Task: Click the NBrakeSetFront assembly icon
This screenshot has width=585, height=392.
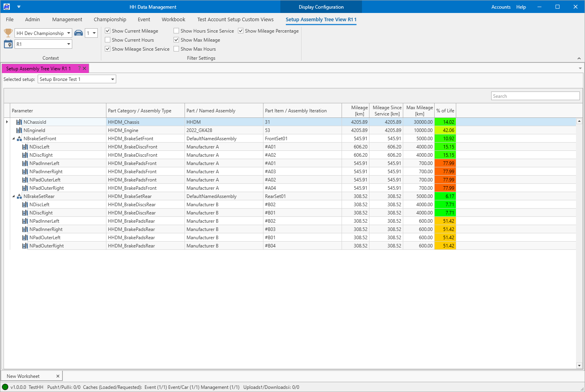Action: pos(19,139)
